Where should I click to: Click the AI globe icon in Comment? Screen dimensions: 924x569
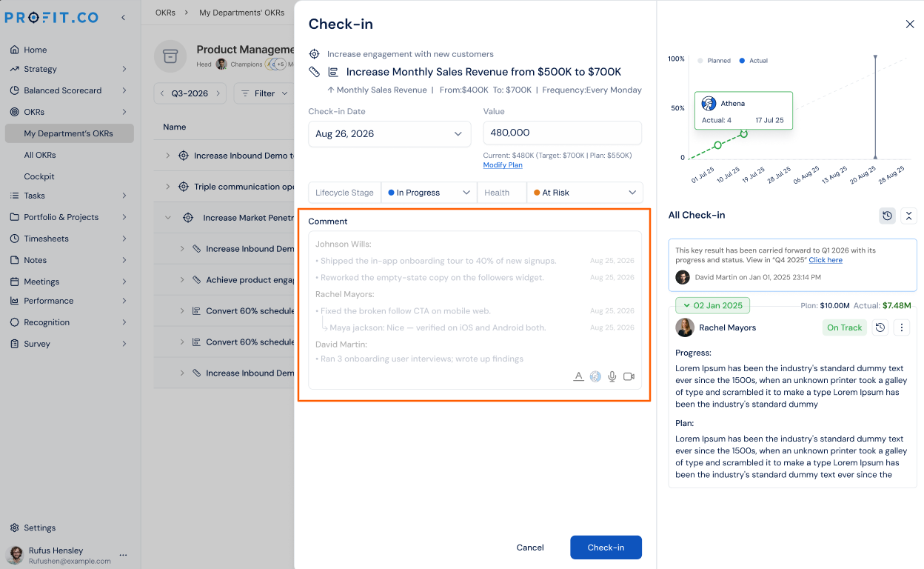(595, 376)
